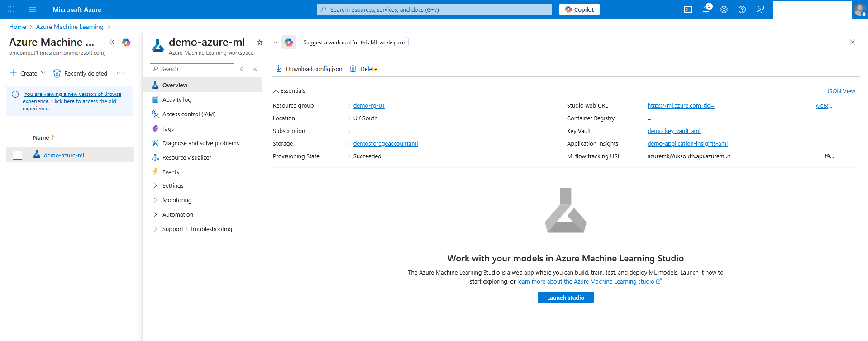Click Suggest a workload for this ML workspace

click(354, 42)
